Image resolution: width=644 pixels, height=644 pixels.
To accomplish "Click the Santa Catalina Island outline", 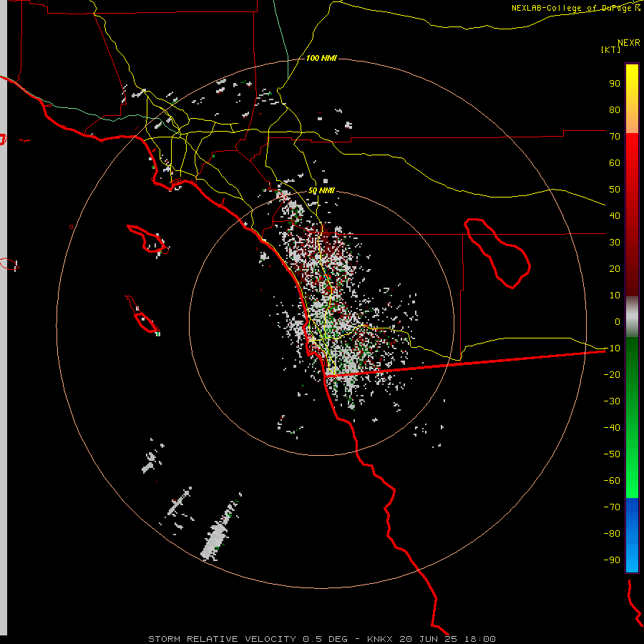I will coord(147,239).
